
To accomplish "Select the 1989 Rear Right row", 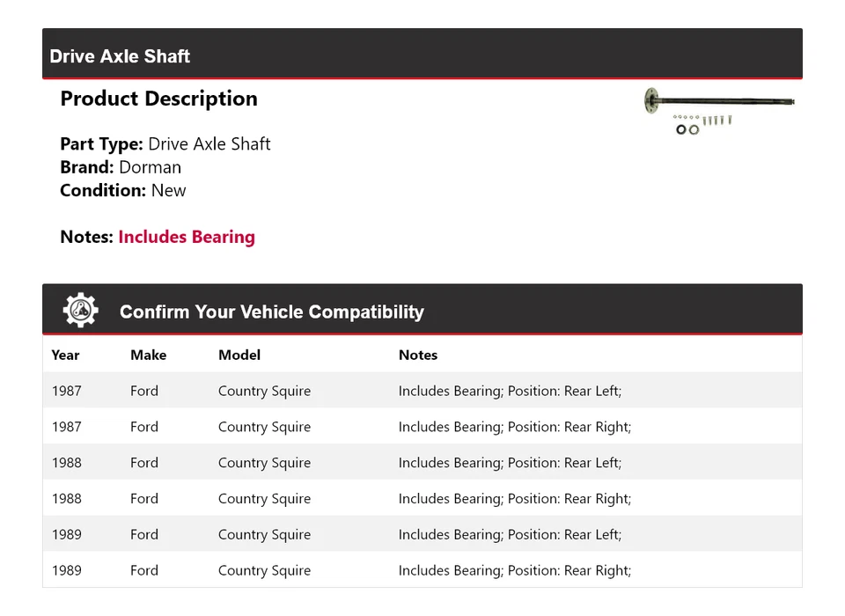I will tap(422, 570).
